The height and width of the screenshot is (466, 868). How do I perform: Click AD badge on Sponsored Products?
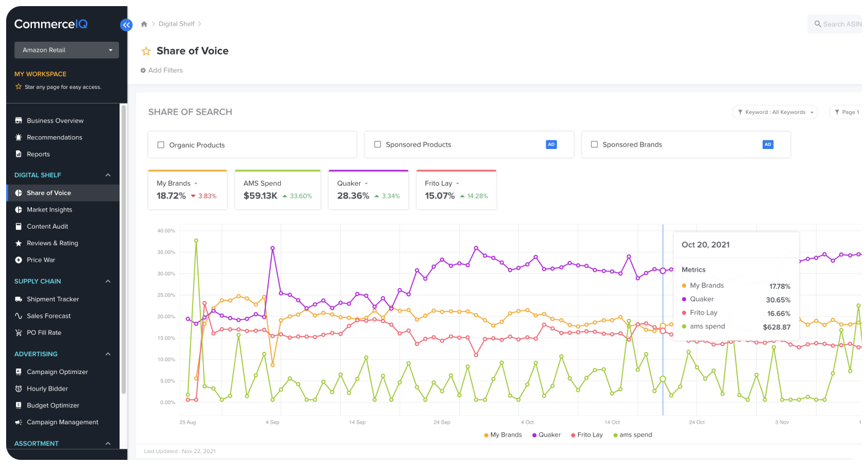coord(551,145)
